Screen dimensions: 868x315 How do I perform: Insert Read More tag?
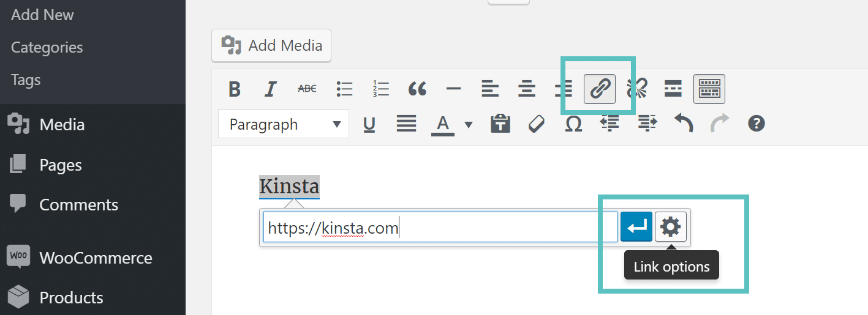pos(673,89)
